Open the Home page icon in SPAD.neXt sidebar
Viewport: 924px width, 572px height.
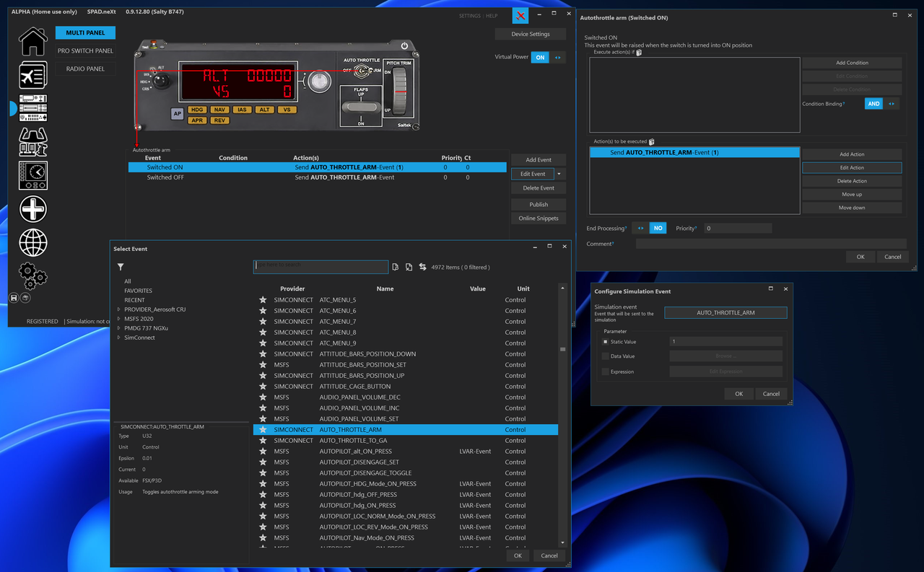(32, 41)
